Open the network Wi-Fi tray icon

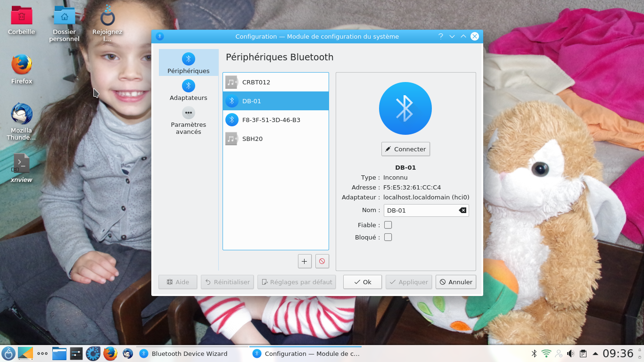click(546, 354)
